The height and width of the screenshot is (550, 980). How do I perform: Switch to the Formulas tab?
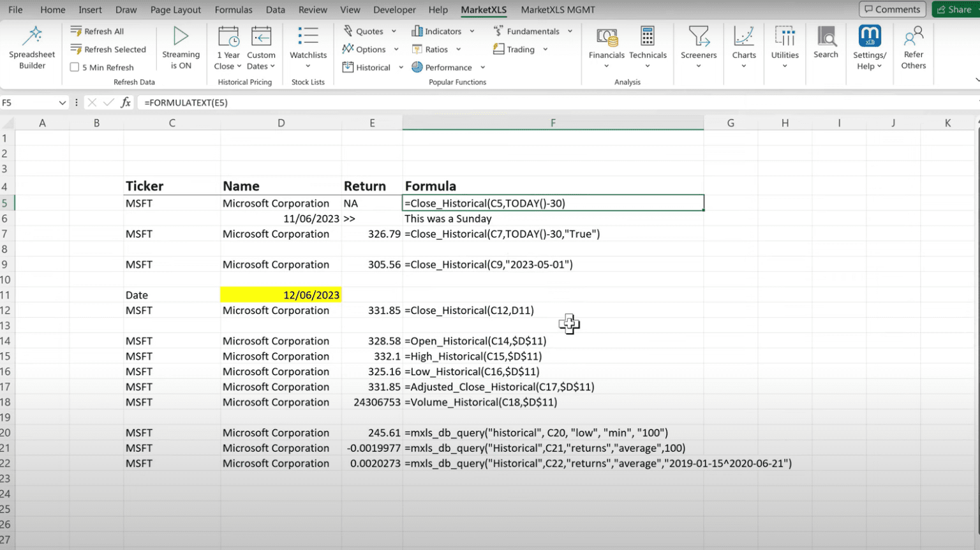click(x=234, y=10)
